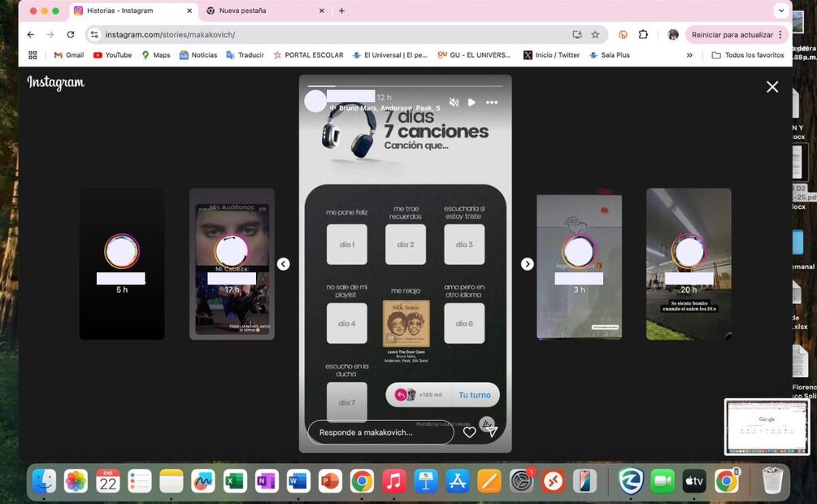The image size is (817, 504).
Task: Click the Responde a makakovich reply field
Action: (380, 432)
